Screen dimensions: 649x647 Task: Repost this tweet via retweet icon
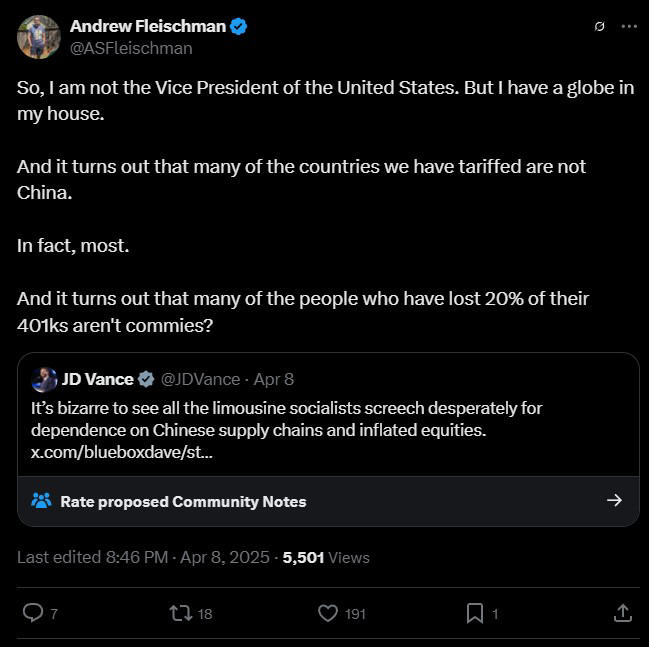click(x=181, y=613)
